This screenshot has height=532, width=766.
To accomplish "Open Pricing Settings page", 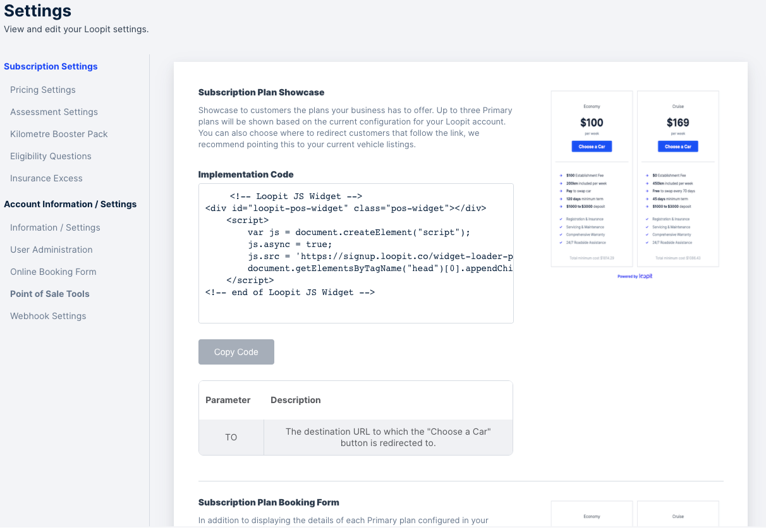I will coord(43,90).
